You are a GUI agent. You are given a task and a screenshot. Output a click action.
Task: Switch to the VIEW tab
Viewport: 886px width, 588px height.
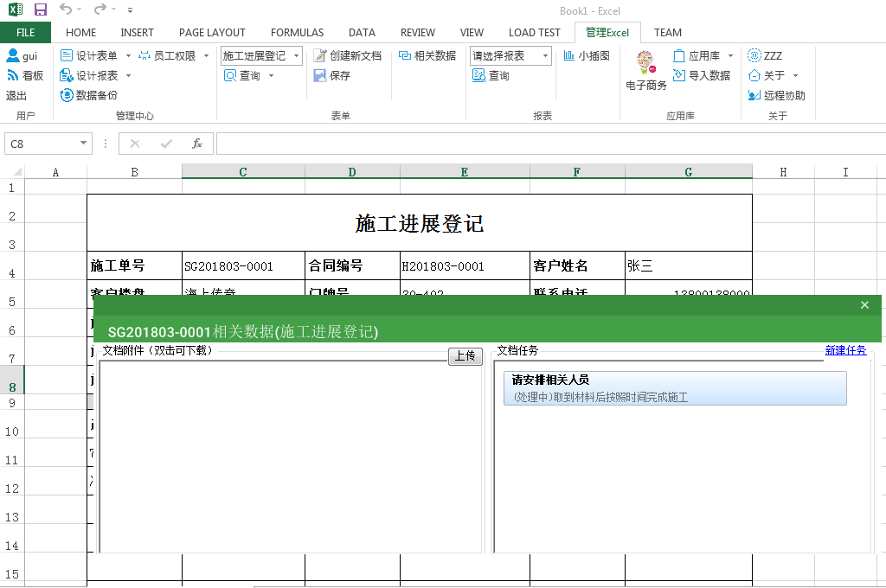(x=472, y=33)
